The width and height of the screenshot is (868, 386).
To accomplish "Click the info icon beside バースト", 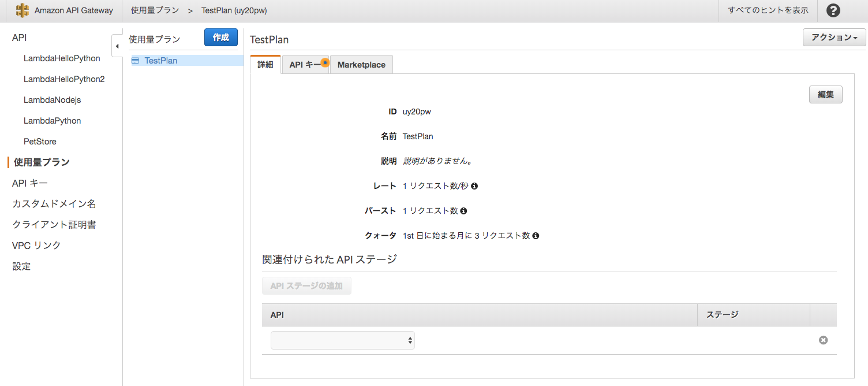I will 463,210.
